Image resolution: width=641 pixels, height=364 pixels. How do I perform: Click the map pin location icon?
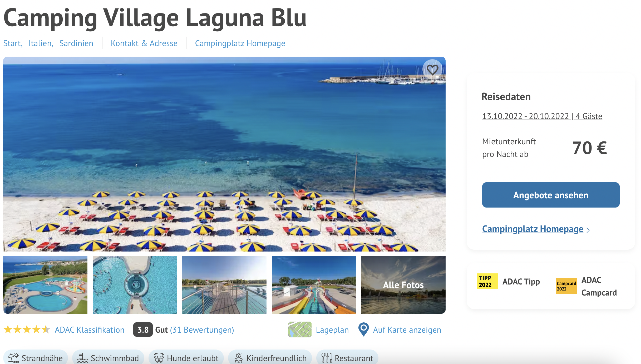(364, 329)
